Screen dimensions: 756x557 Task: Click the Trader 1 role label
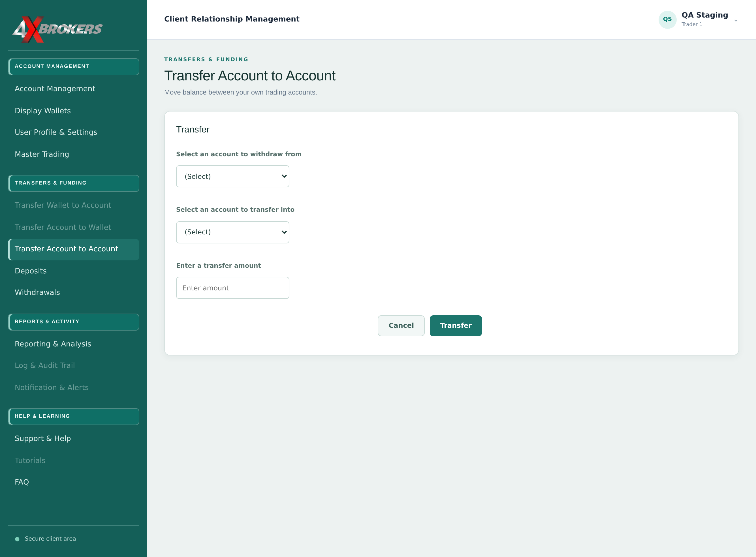point(692,24)
